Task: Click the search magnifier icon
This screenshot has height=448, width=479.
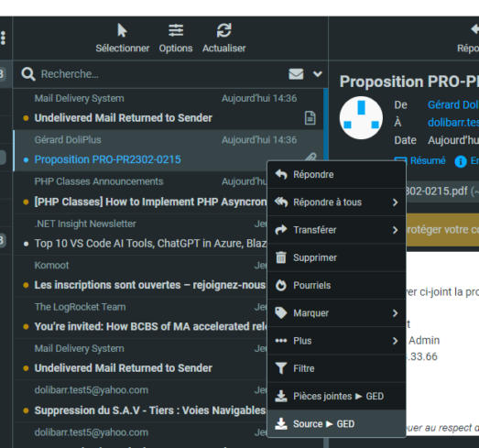Action: point(28,74)
